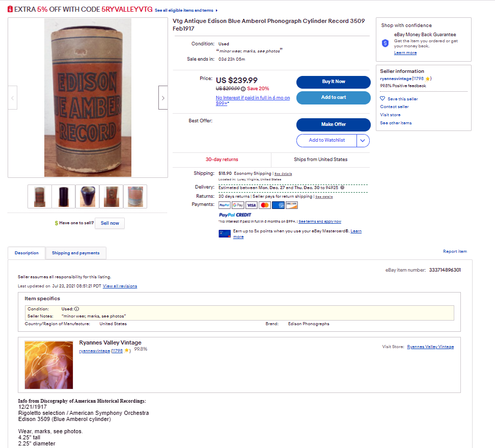Click delivery estimate help icon
This screenshot has width=495, height=448.
click(x=342, y=188)
